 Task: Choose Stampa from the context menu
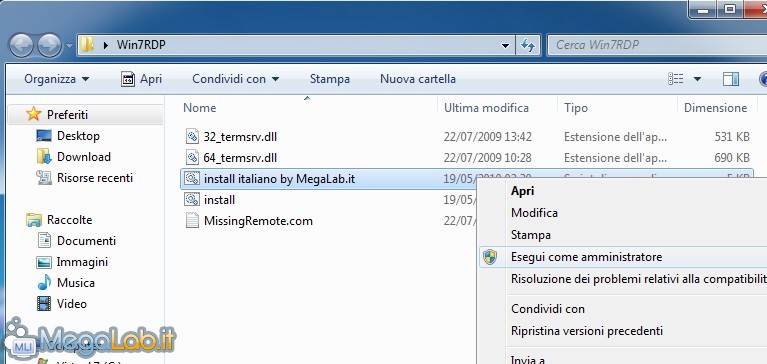point(531,235)
